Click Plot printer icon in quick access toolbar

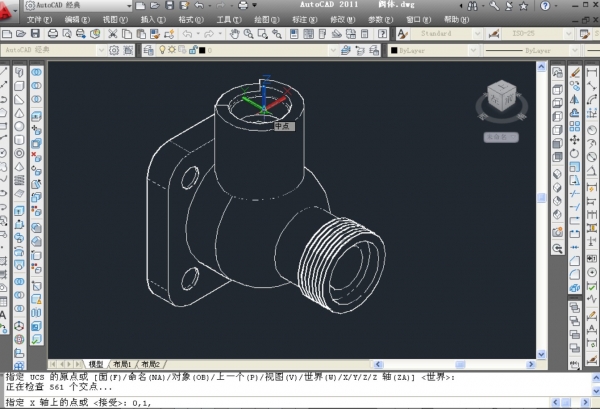243,5
